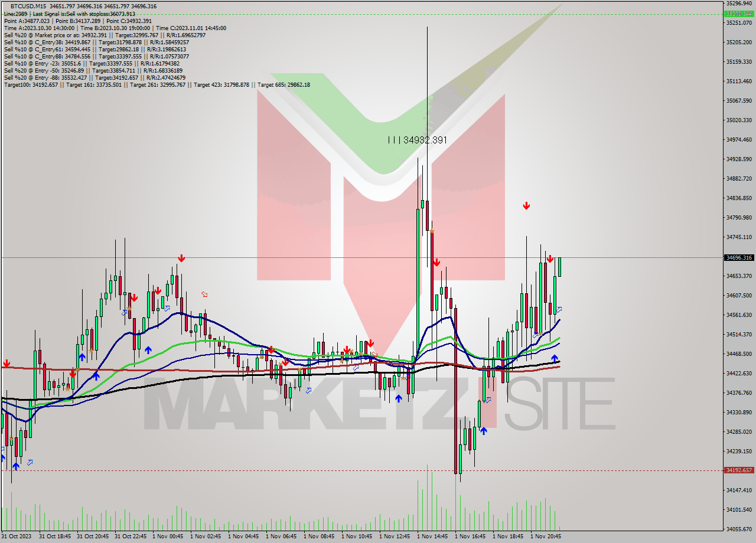
Task: Click the 34928.590 price axis label
Action: click(x=739, y=159)
